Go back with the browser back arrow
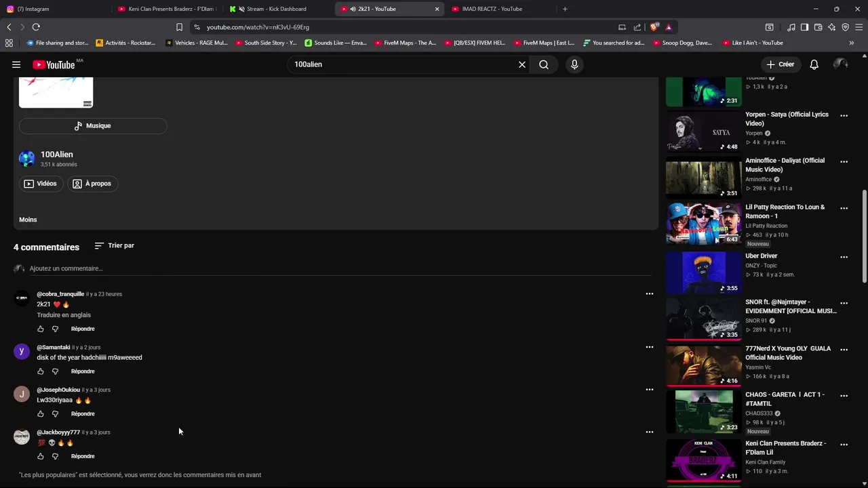Image resolution: width=868 pixels, height=488 pixels. click(9, 27)
